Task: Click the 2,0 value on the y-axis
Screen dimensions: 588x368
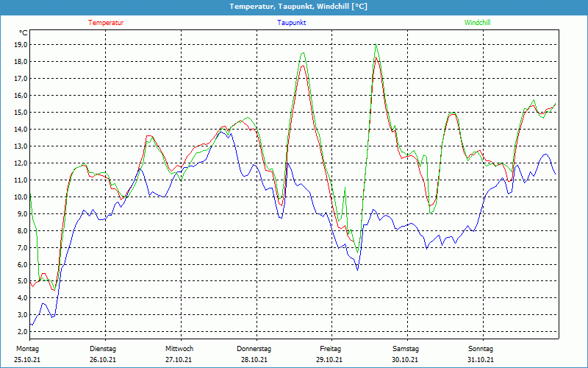Action: [22, 332]
